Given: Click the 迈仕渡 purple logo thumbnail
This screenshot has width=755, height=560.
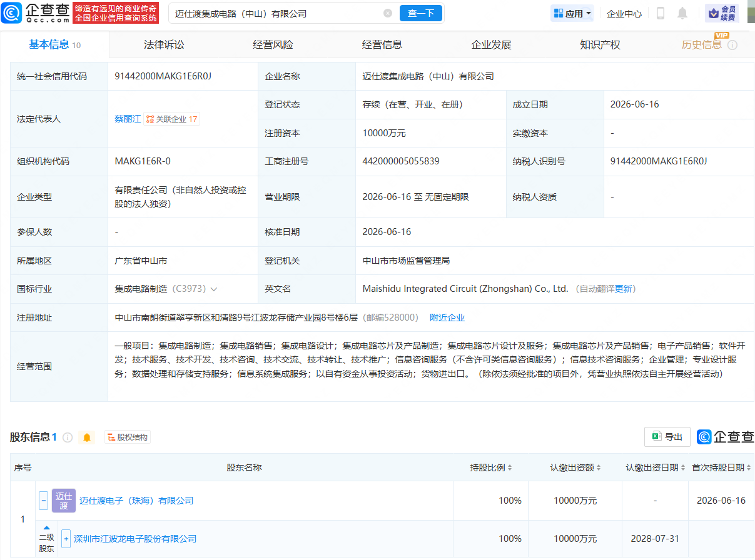Looking at the screenshot, I should pyautogui.click(x=64, y=501).
